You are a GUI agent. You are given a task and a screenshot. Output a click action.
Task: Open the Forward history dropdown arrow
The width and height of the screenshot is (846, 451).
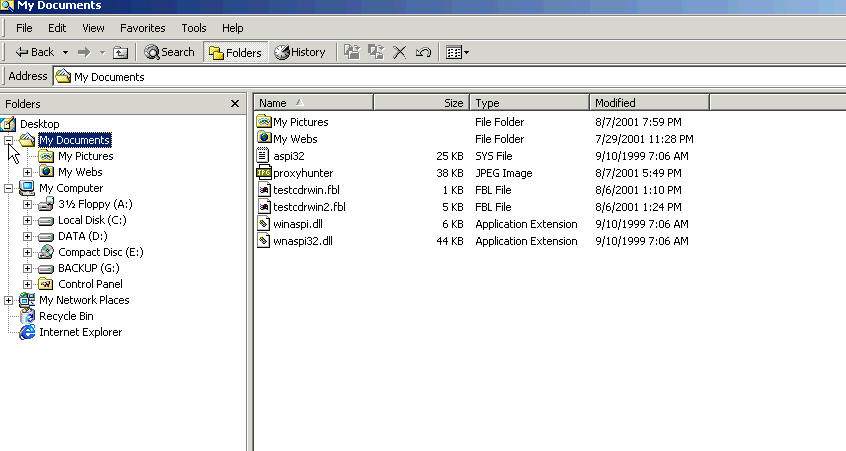[102, 52]
